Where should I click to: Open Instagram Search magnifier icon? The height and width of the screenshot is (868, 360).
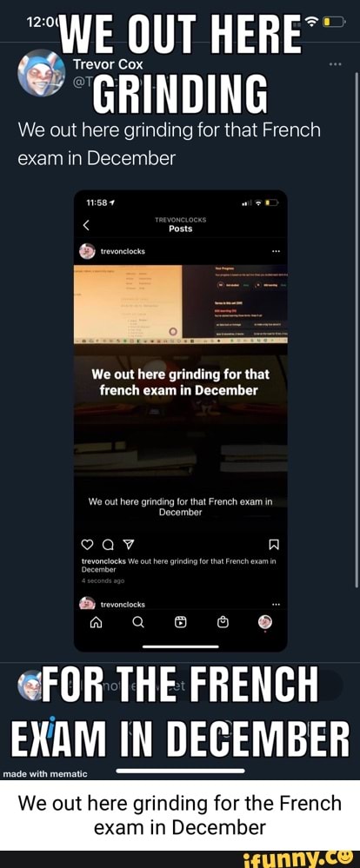coord(138,622)
